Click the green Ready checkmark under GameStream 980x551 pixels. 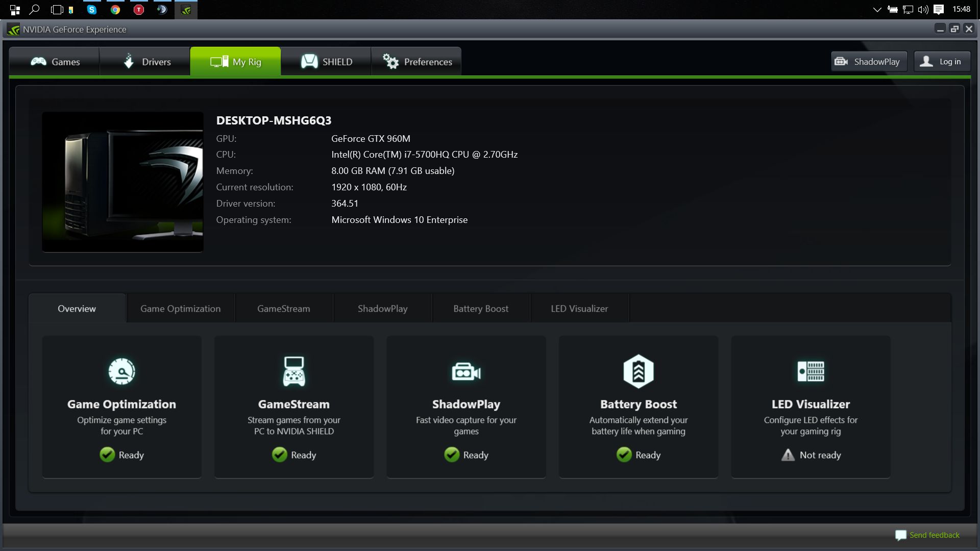point(280,455)
